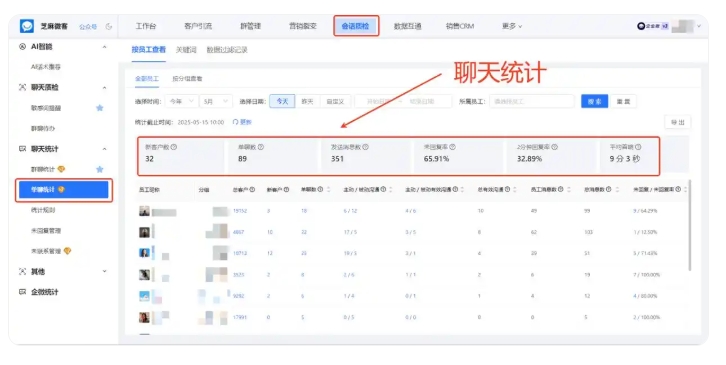Image resolution: width=726 pixels, height=365 pixels.
Task: Click the help icon next to 发送消息数
Action: (365, 147)
